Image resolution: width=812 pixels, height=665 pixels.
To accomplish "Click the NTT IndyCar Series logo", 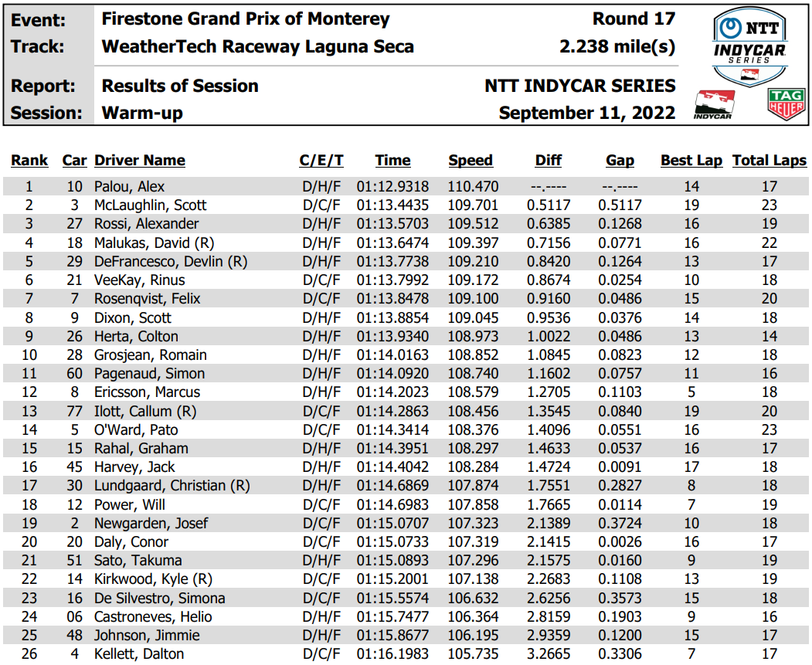I will 749,47.
